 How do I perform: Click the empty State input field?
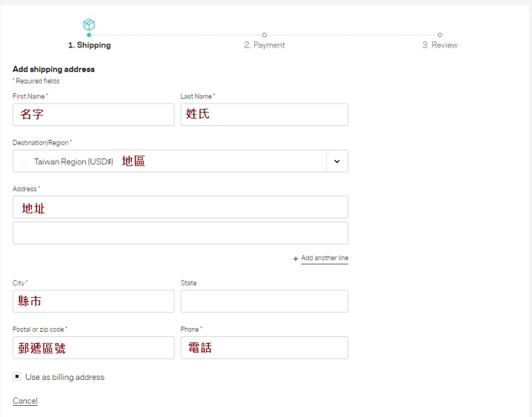[x=265, y=301]
